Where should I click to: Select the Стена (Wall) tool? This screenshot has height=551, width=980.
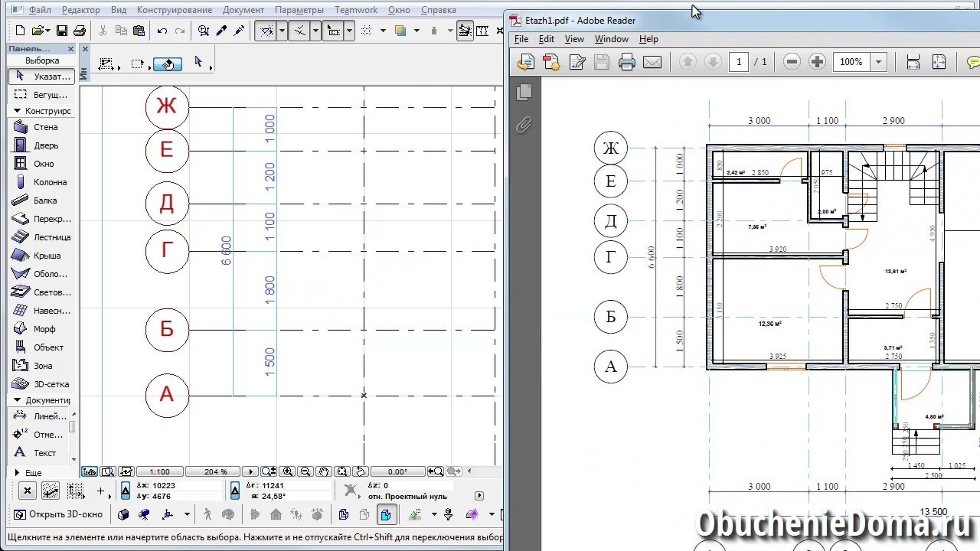(42, 127)
